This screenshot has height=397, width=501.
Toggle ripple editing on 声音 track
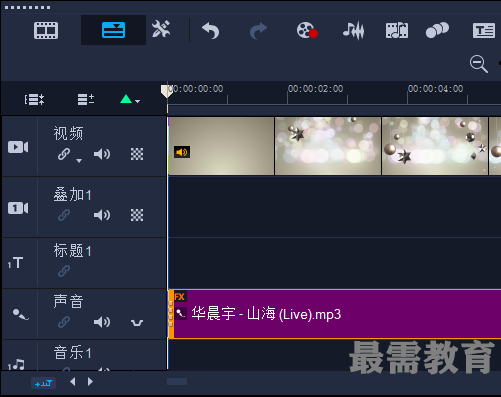click(64, 322)
